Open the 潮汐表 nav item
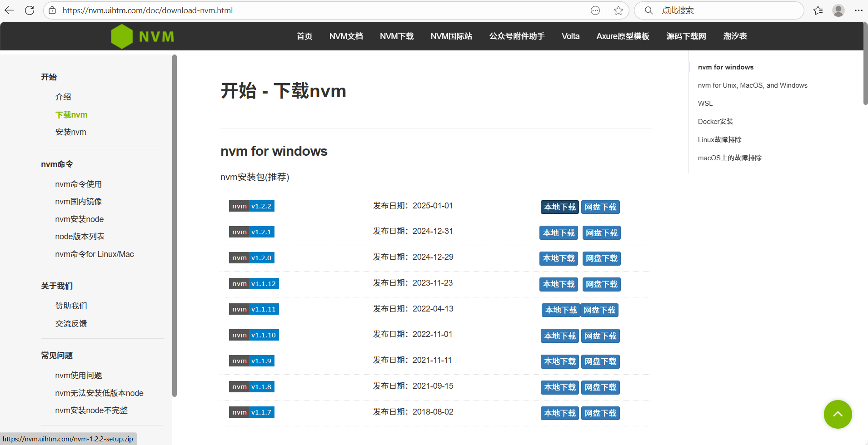The height and width of the screenshot is (445, 868). pos(735,36)
